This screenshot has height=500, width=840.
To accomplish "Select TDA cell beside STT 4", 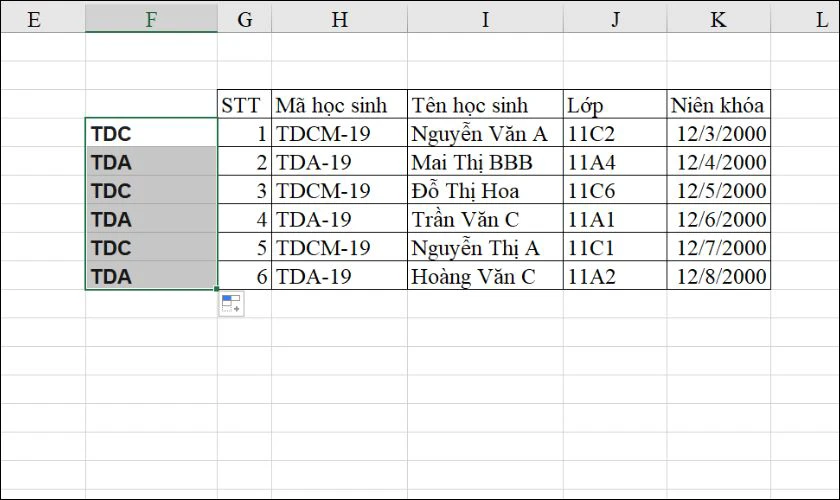I will 151,219.
